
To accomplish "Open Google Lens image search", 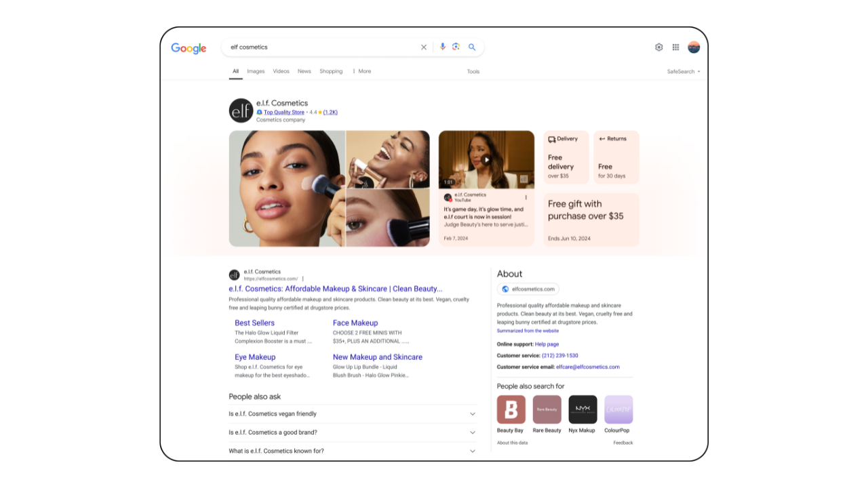I will coord(456,47).
